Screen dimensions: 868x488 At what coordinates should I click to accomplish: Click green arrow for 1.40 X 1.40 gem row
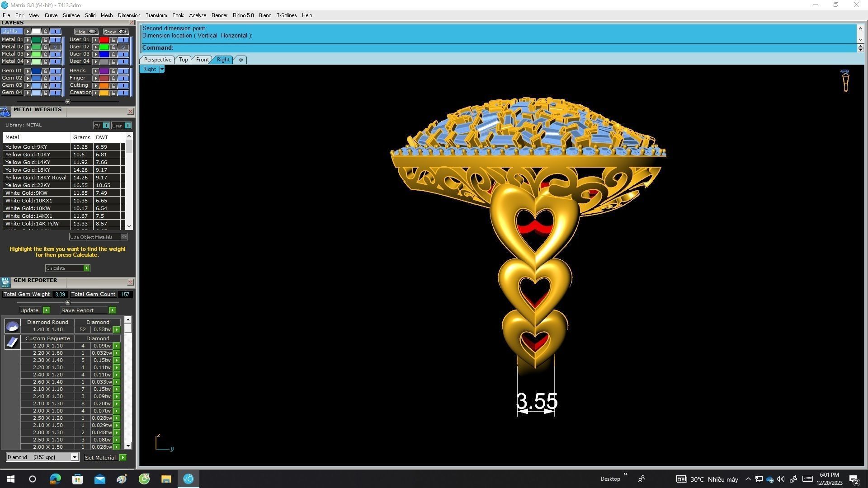117,330
